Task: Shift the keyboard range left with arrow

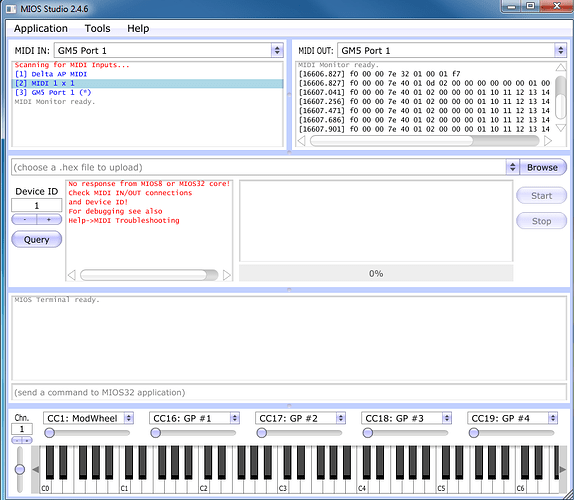Action: click(36, 469)
